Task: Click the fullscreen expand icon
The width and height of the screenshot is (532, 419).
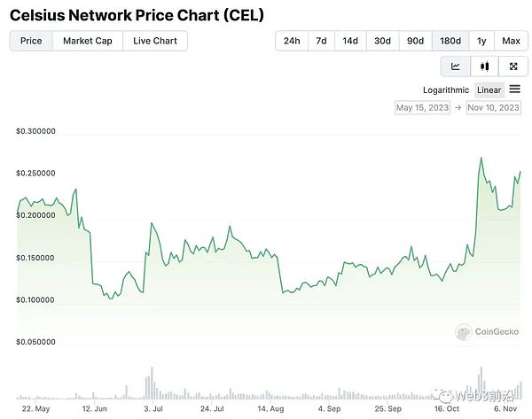Action: (512, 66)
